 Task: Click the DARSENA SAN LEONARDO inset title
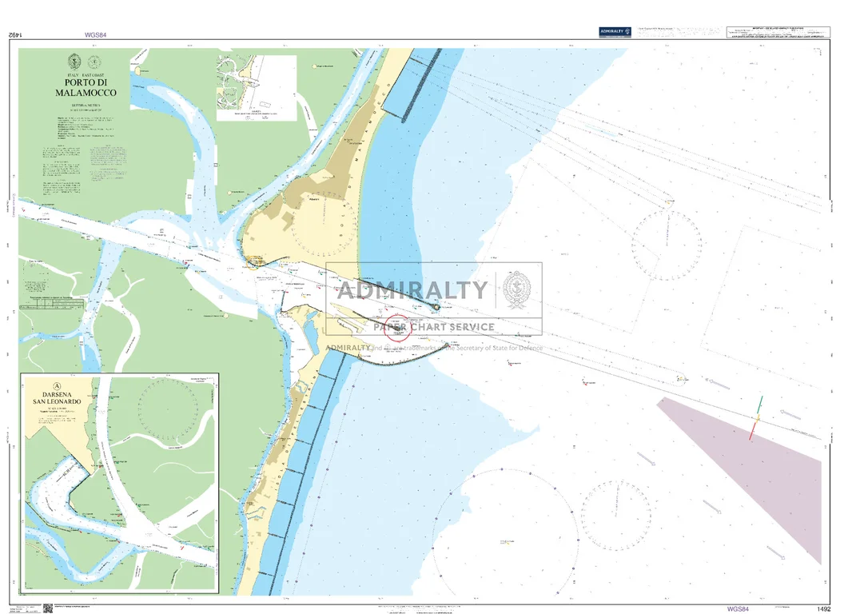click(57, 398)
